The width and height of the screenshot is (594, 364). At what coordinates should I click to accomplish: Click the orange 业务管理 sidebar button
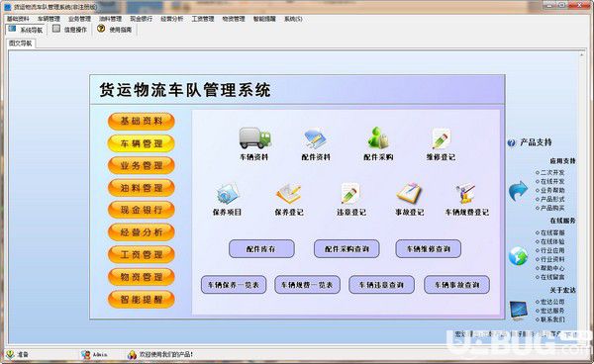(142, 166)
